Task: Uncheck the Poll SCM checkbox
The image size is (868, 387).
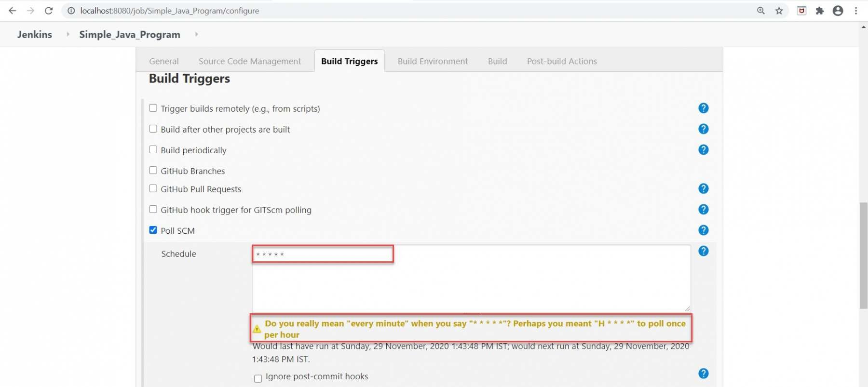Action: pyautogui.click(x=153, y=230)
